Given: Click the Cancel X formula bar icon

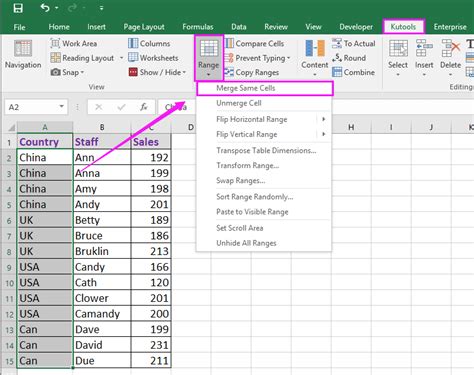Looking at the screenshot, I should pyautogui.click(x=99, y=107).
